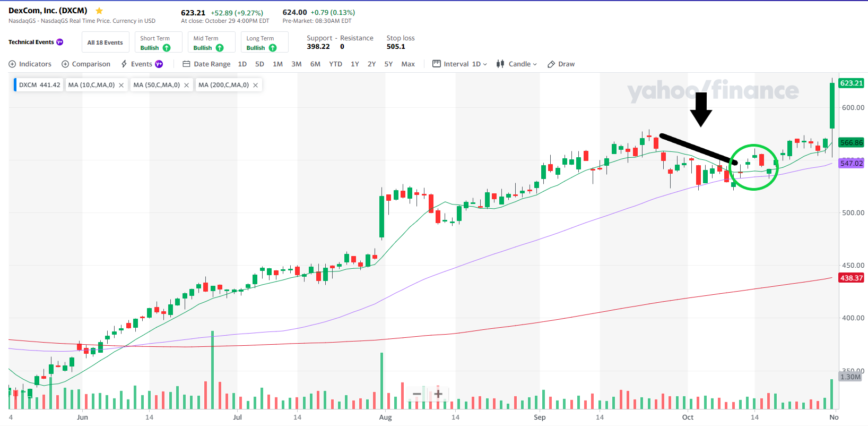868x426 pixels.
Task: Open the Indicators plus icon
Action: [12, 64]
